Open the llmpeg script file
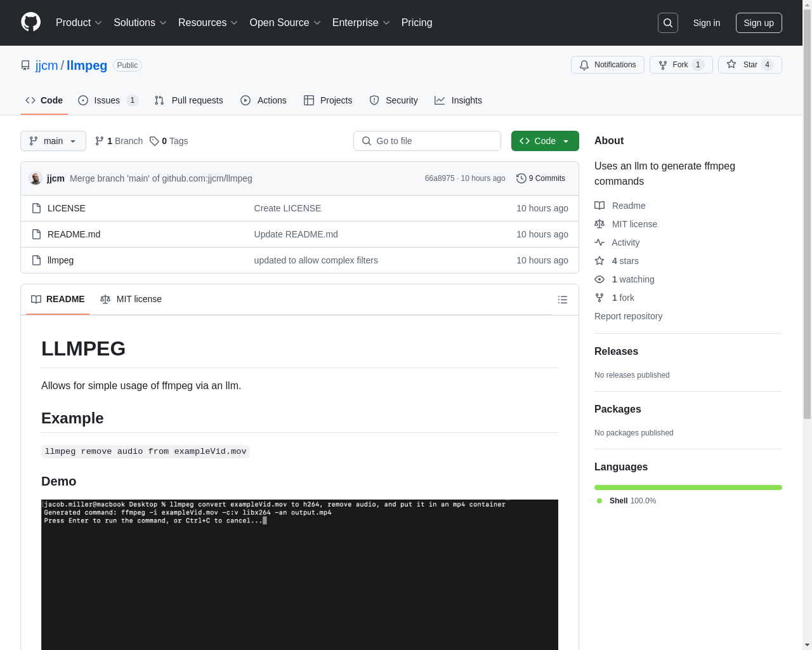 pyautogui.click(x=60, y=260)
